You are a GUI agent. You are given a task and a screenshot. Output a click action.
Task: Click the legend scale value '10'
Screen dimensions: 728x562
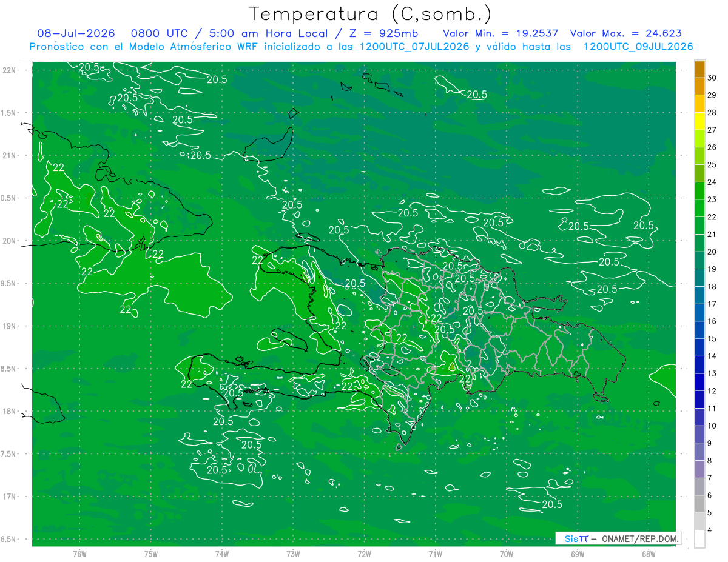[x=712, y=426]
